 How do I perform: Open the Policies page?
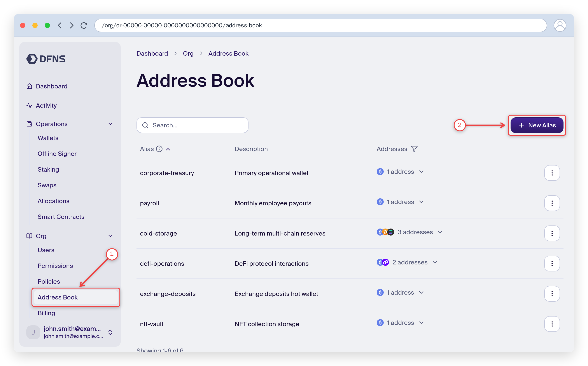pyautogui.click(x=49, y=282)
